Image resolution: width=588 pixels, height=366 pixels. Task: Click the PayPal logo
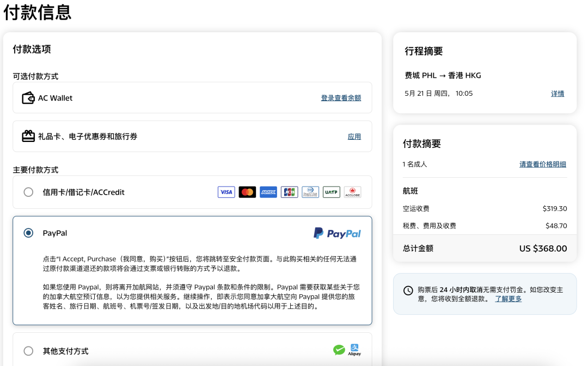tap(337, 233)
